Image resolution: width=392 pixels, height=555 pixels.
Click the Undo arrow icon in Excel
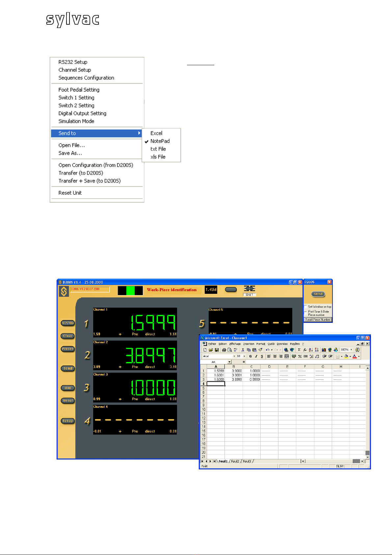[268, 350]
